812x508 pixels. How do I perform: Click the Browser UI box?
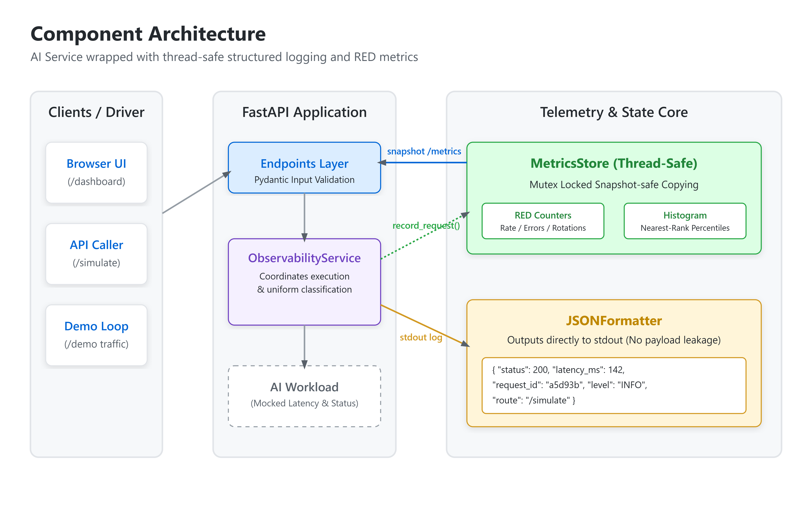96,172
